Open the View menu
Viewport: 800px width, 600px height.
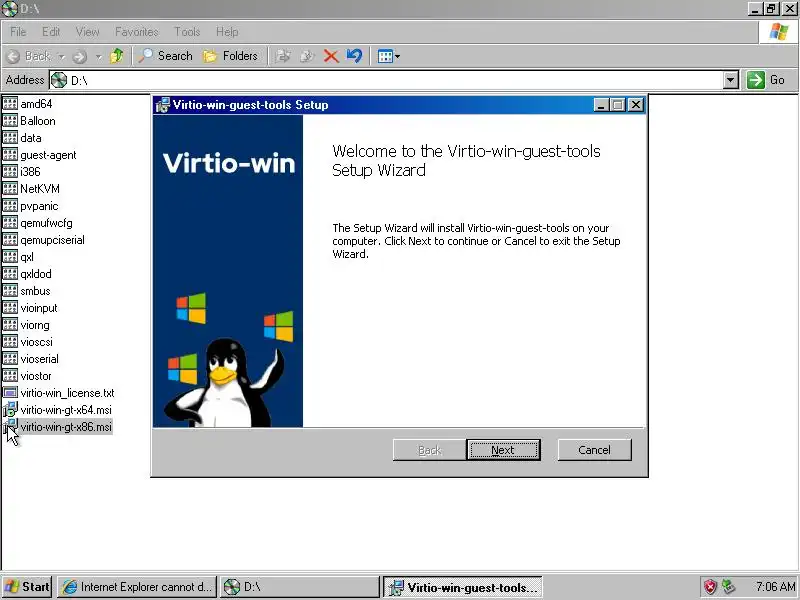pyautogui.click(x=88, y=32)
